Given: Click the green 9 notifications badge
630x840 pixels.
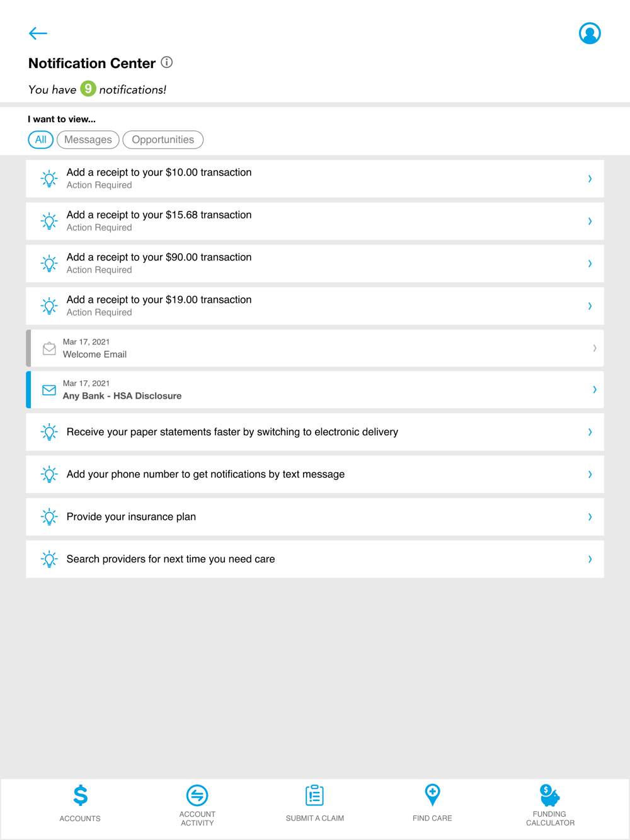Looking at the screenshot, I should coord(88,89).
